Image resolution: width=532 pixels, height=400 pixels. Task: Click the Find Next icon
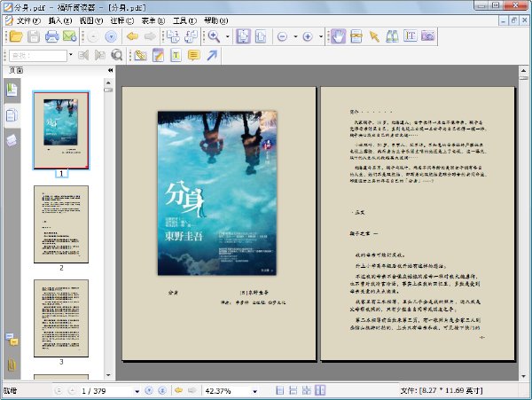99,55
